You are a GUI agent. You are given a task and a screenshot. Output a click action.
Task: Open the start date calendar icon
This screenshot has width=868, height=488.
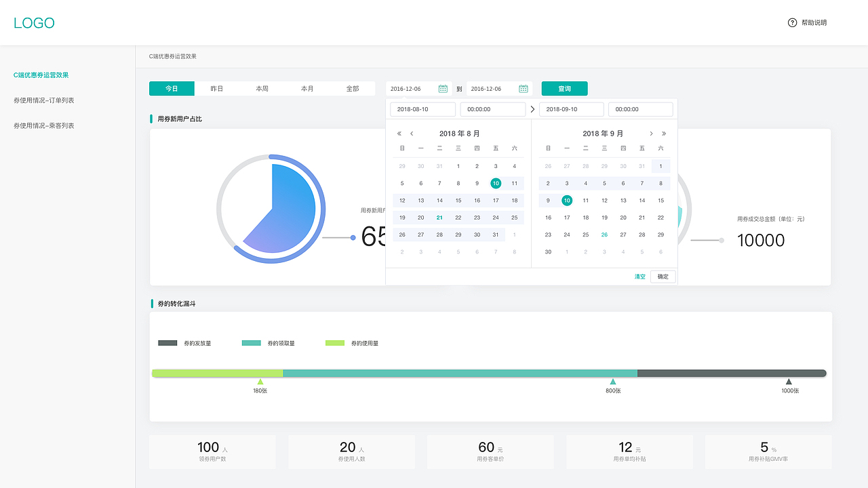point(443,89)
